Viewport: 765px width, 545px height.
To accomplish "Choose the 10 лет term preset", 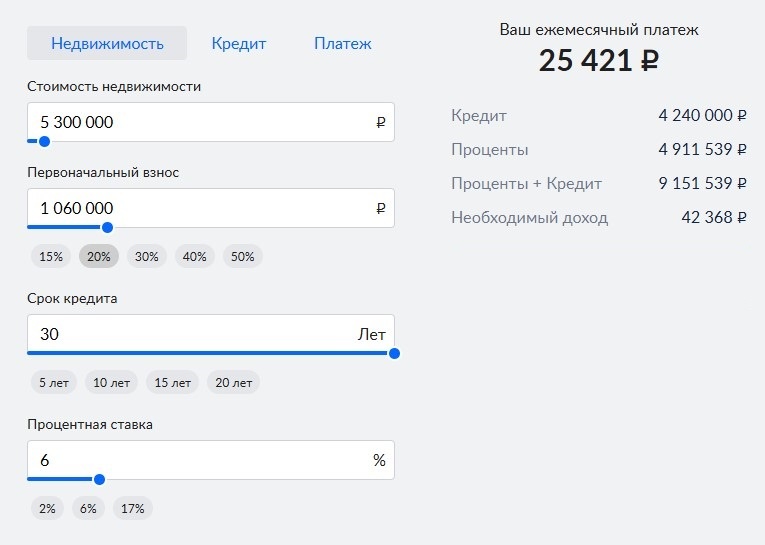I will coord(113,383).
